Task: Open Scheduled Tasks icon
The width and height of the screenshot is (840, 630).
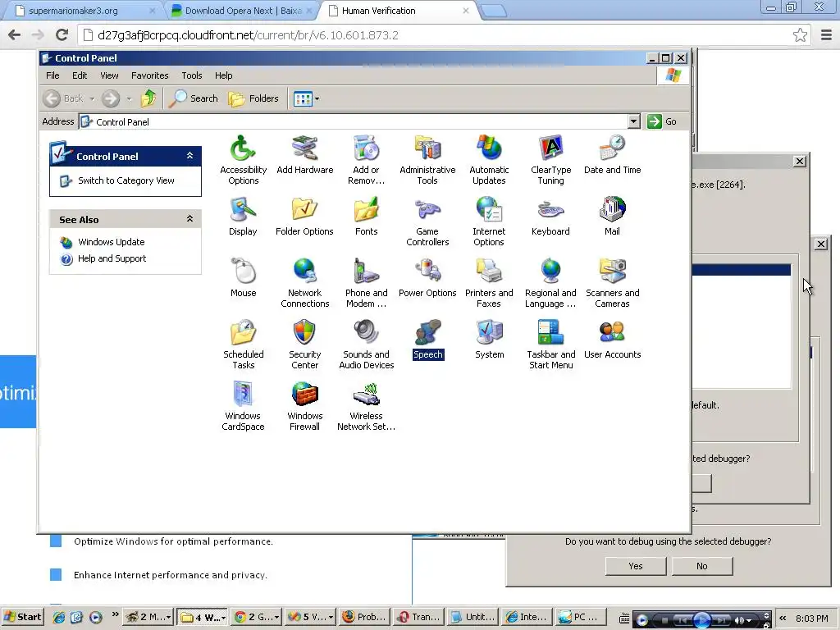Action: [x=243, y=344]
